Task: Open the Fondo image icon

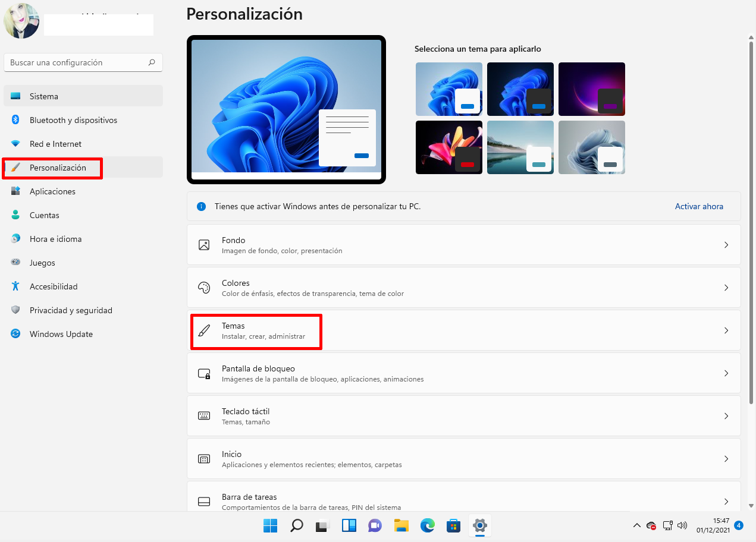Action: [x=205, y=244]
